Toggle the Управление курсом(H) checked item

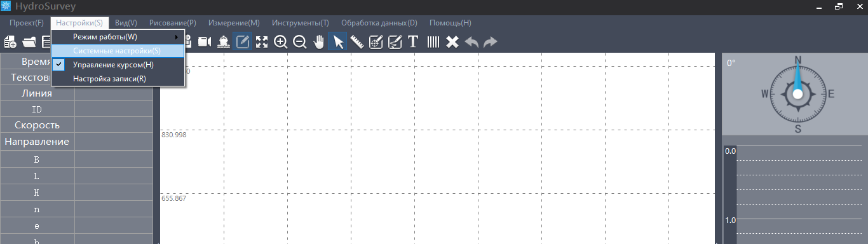(x=118, y=65)
